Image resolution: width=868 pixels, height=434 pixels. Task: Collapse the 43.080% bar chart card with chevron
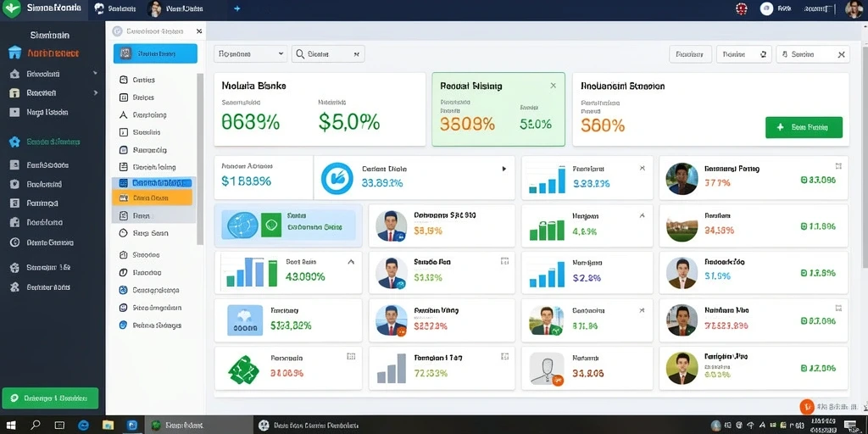point(350,262)
